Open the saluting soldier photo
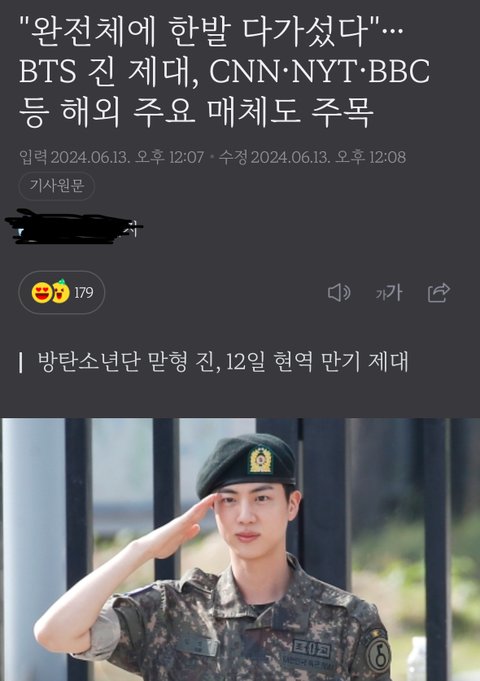480x681 pixels. [x=240, y=549]
